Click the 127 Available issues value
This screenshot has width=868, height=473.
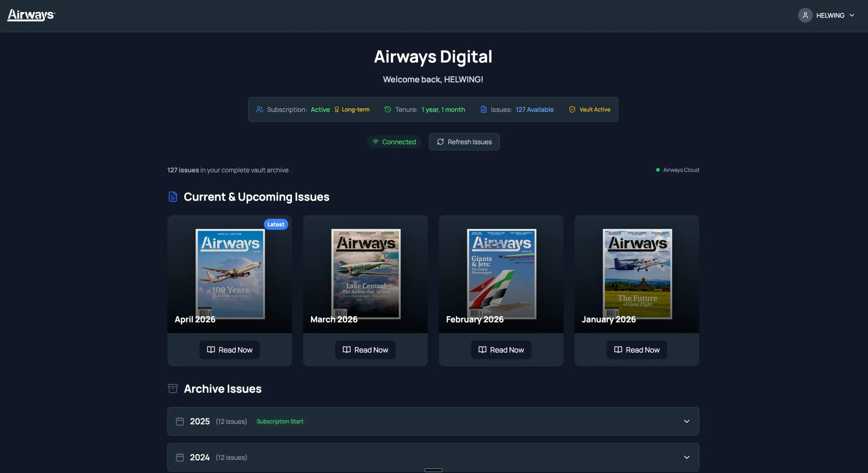[x=535, y=109]
